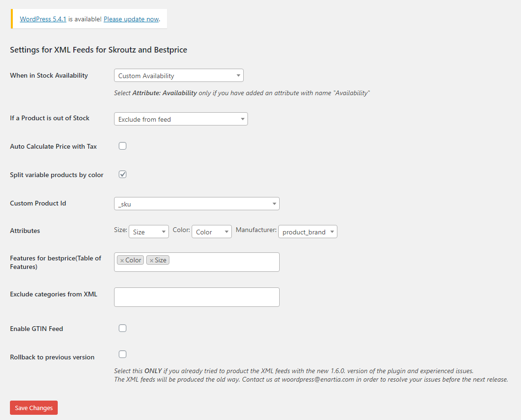Remove the Color tag from bestprice features
The image size is (521, 420).
click(x=122, y=260)
